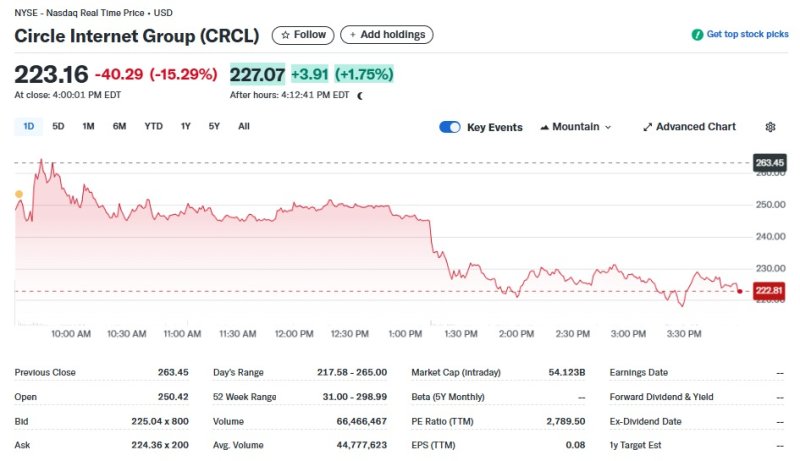Toggle the Key Events switch
This screenshot has height=461, width=800.
point(449,127)
